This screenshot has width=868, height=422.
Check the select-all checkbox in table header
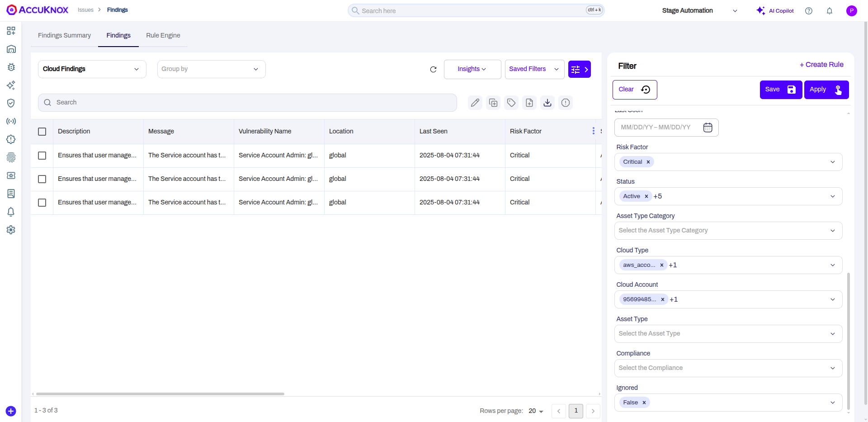coord(42,132)
